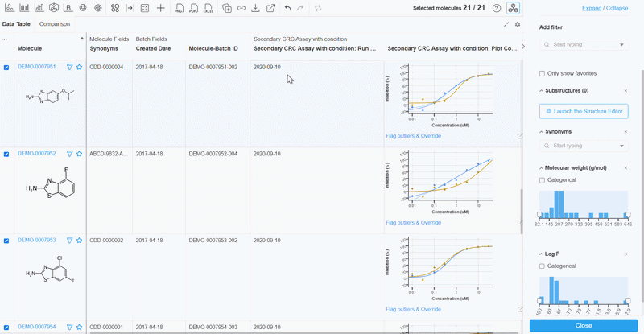Launch the Structure Editor

tap(584, 111)
